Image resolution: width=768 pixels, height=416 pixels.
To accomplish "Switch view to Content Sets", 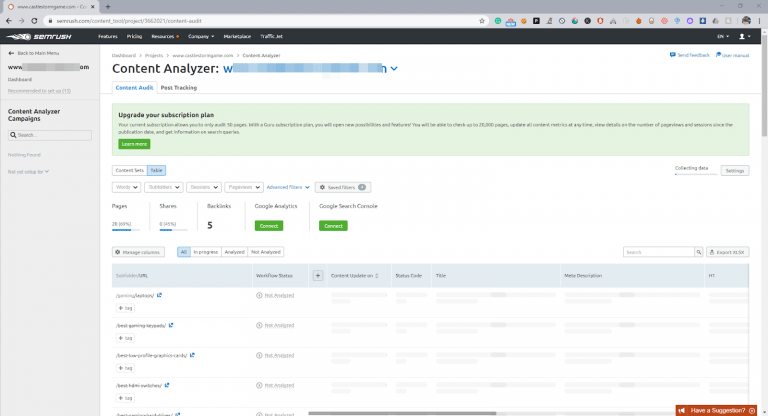I will tap(130, 170).
